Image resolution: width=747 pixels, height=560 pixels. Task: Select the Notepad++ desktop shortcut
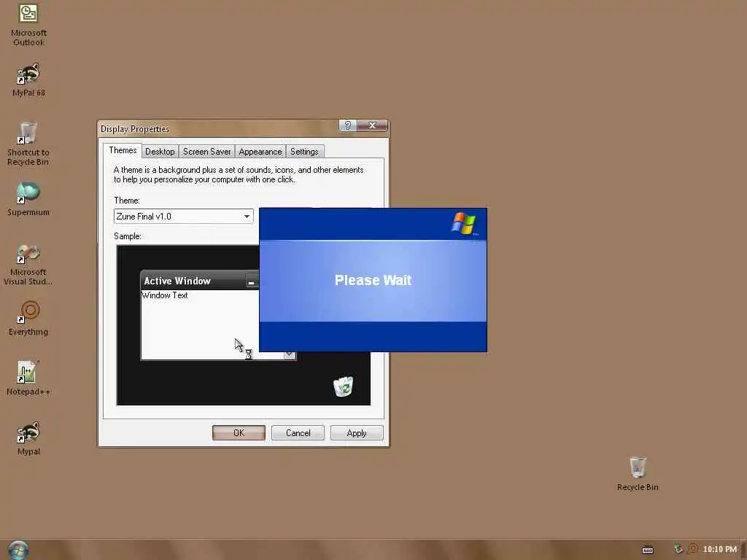28,378
